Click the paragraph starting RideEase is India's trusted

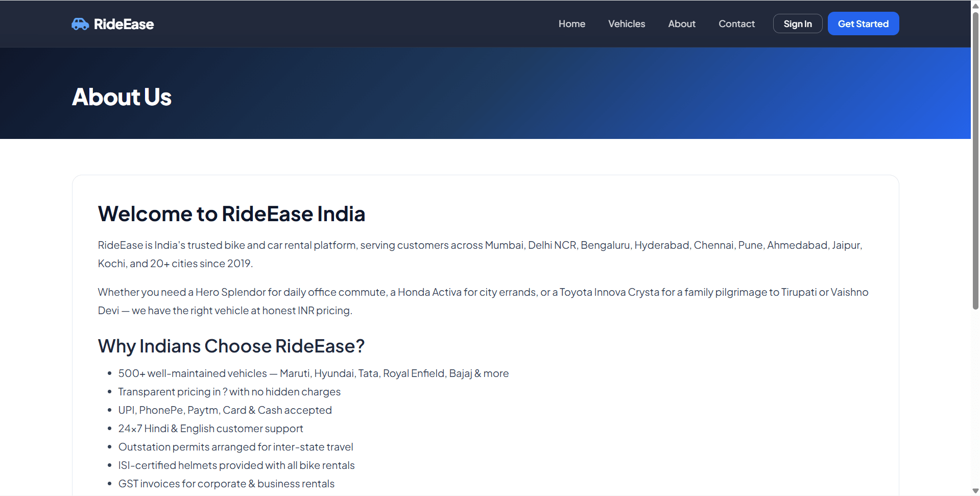click(480, 254)
